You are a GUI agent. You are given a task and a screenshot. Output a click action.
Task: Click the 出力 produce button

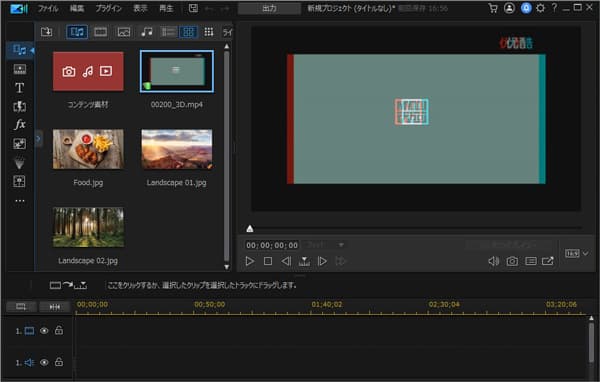(269, 8)
